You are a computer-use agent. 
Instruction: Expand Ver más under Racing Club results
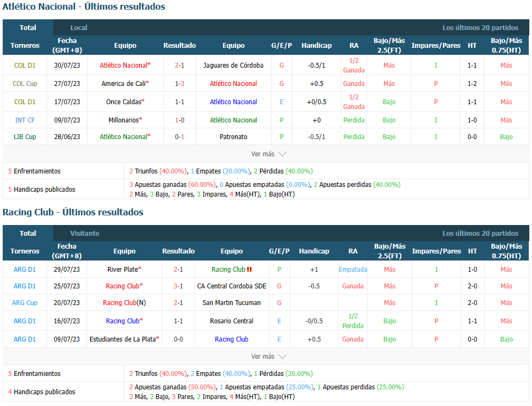click(x=269, y=357)
